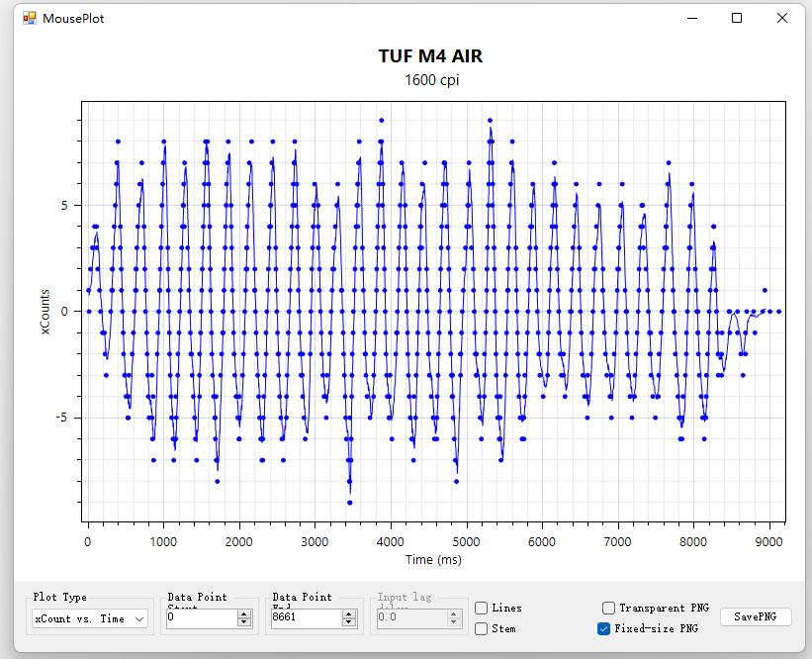This screenshot has height=659, width=812.
Task: Click the SavePNG button
Action: click(755, 615)
